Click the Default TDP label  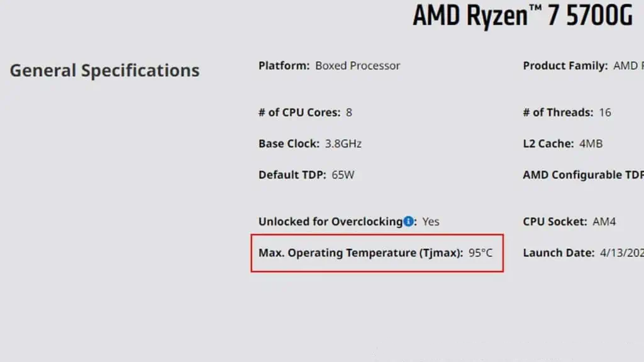click(292, 175)
